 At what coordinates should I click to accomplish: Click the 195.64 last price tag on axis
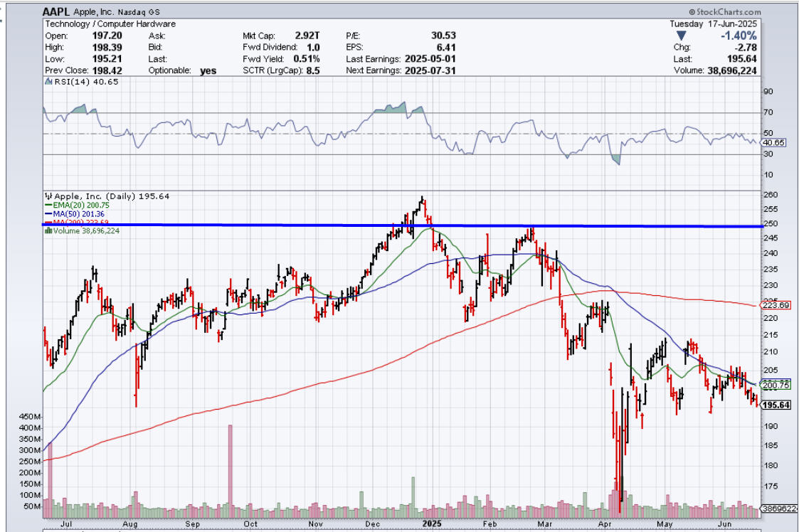[x=777, y=405]
